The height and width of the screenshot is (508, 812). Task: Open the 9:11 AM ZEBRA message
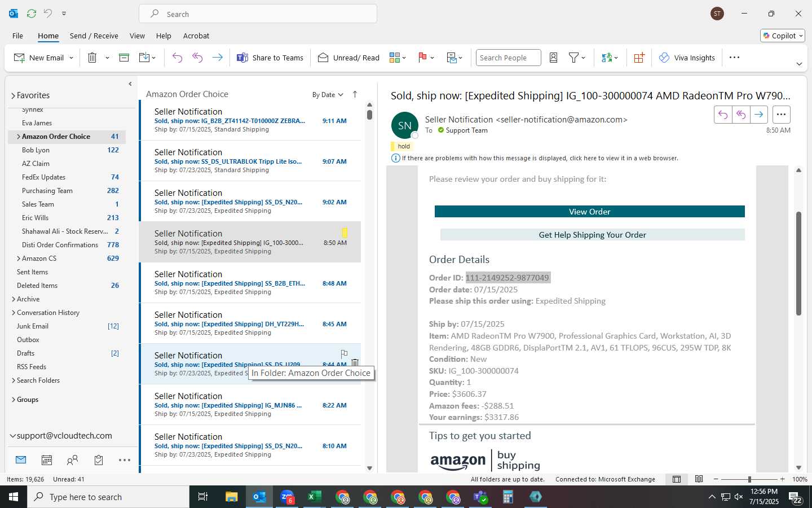coord(250,120)
